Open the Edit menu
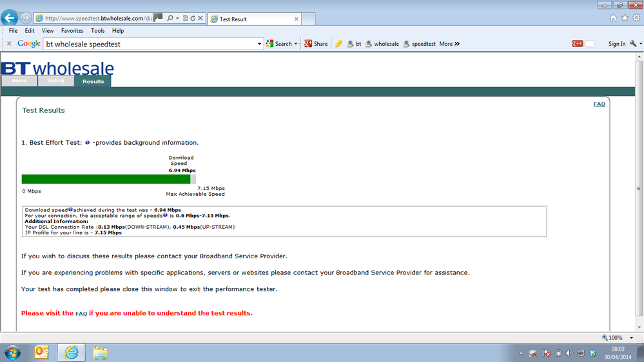Viewport: 644px width, 362px height. pyautogui.click(x=30, y=31)
